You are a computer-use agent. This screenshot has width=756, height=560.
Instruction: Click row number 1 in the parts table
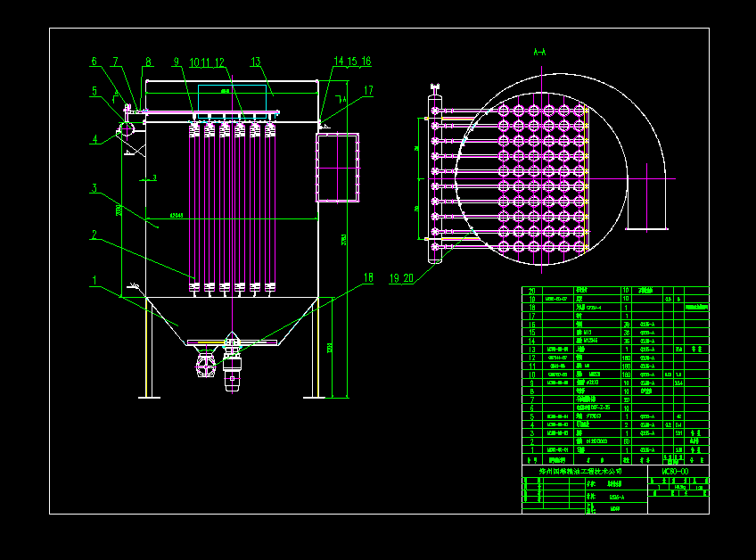(532, 449)
